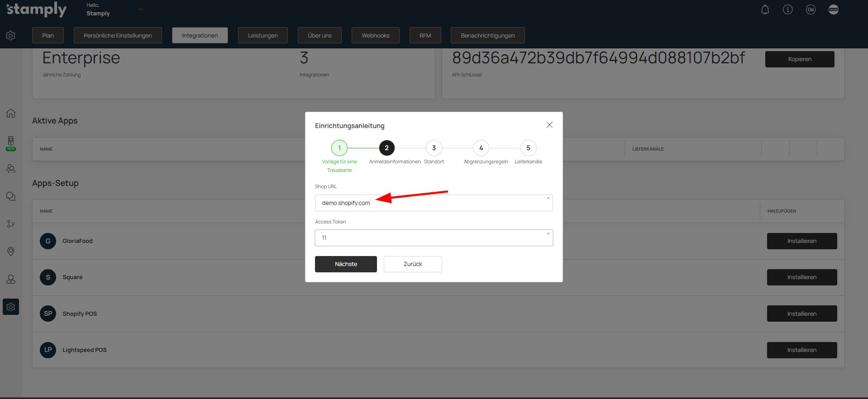Jump to step 4 Abgrenzungsregeln

click(481, 148)
